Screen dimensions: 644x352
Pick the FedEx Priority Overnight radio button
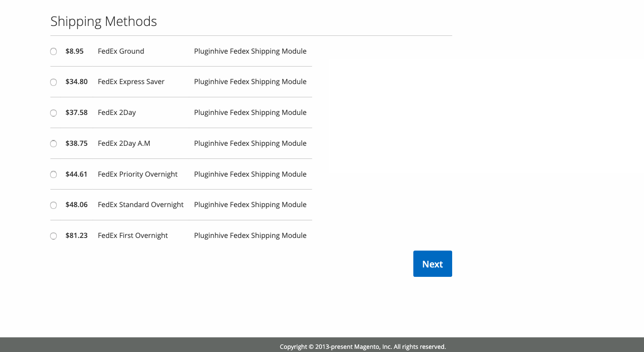click(x=53, y=174)
